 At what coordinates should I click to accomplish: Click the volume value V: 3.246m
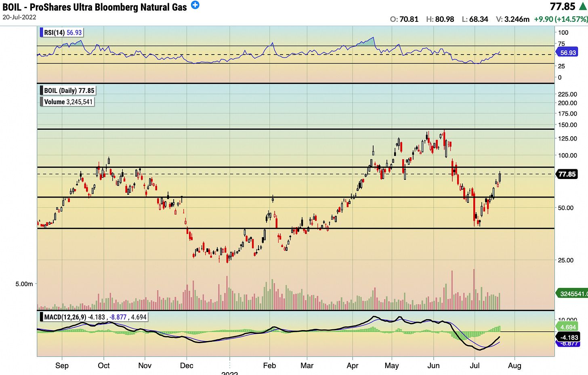pos(512,19)
